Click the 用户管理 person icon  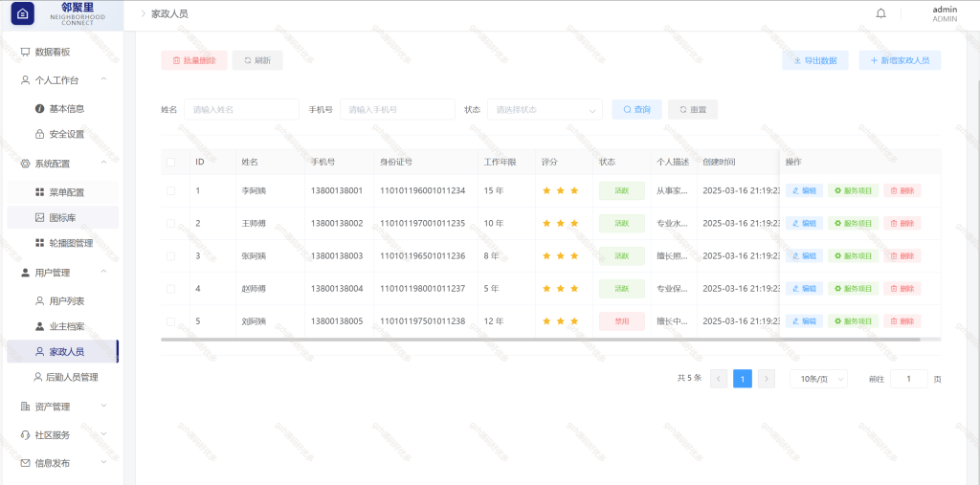click(x=25, y=273)
